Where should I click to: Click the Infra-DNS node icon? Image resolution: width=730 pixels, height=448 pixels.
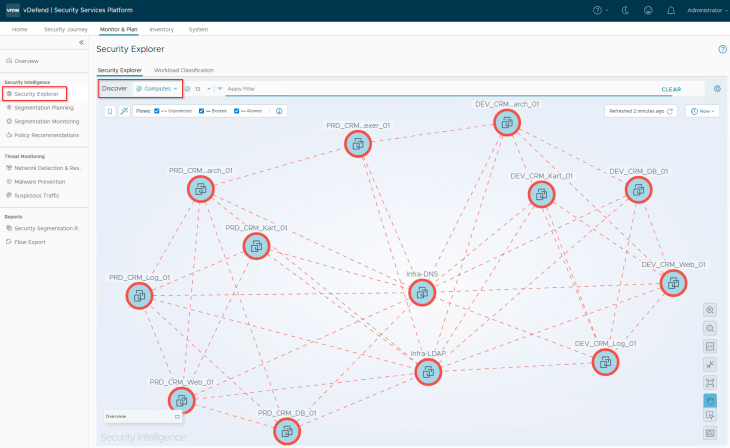tap(422, 292)
